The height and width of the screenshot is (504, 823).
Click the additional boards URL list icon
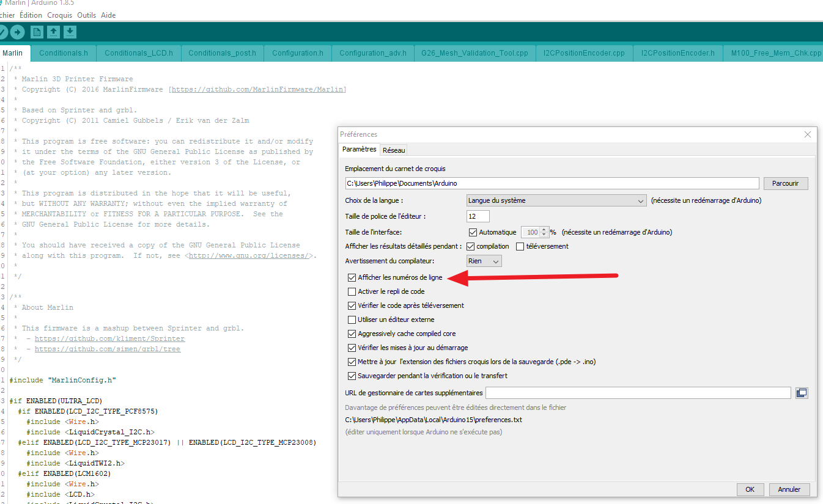(x=802, y=393)
